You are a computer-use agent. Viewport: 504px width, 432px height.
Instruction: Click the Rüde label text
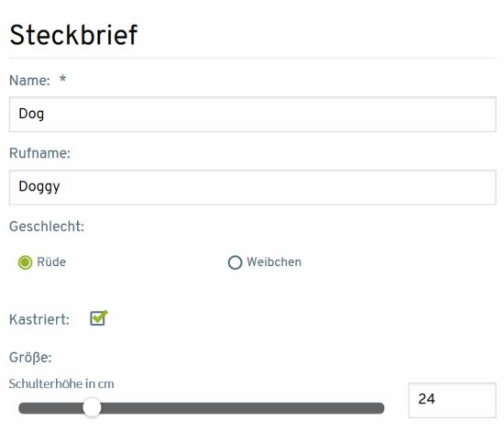point(51,261)
